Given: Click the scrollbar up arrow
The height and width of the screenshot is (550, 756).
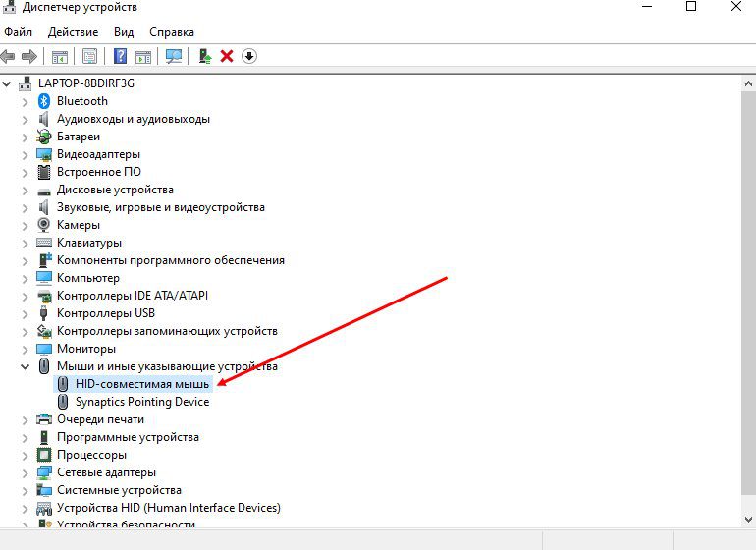Looking at the screenshot, I should [x=748, y=83].
